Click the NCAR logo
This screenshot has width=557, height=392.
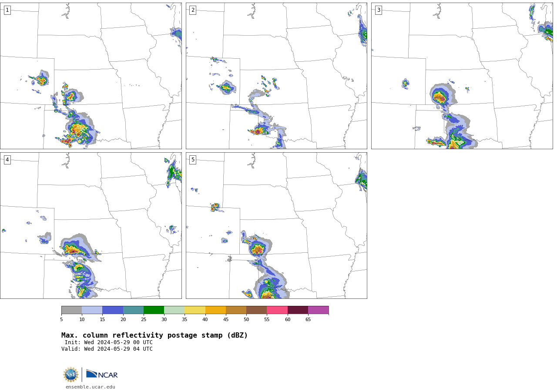coord(102,374)
